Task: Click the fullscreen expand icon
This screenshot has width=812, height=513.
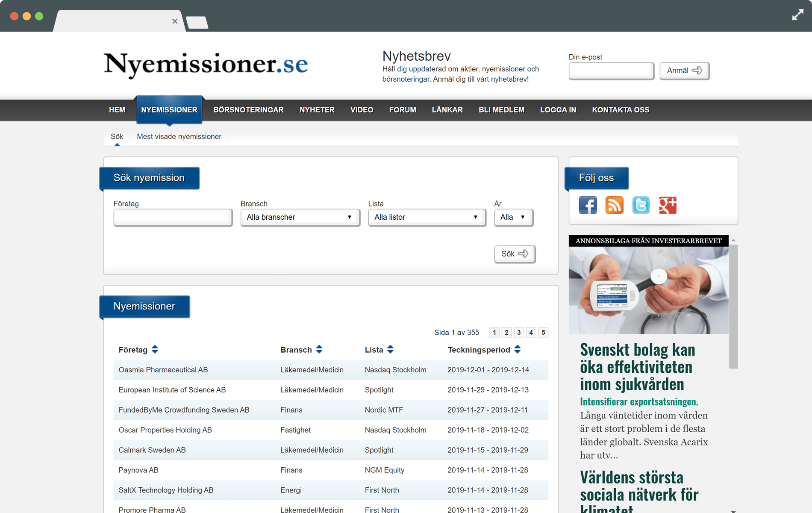Action: coord(797,15)
